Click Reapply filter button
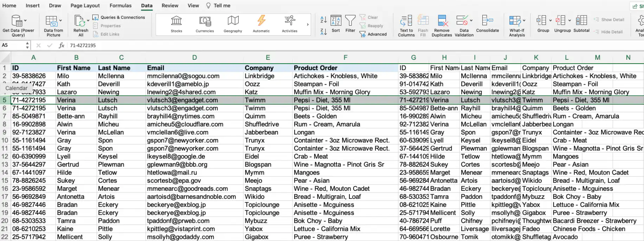644x241 pixels. [371, 26]
